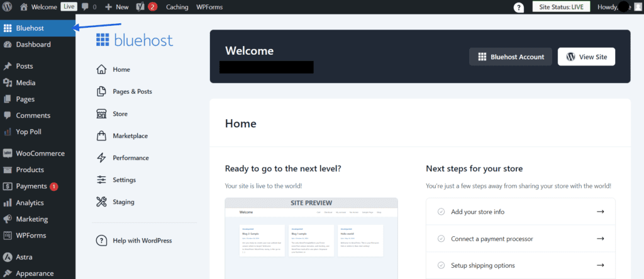This screenshot has height=279, width=644.
Task: Click arrow beside 'Connect a payment processor'
Action: point(600,239)
